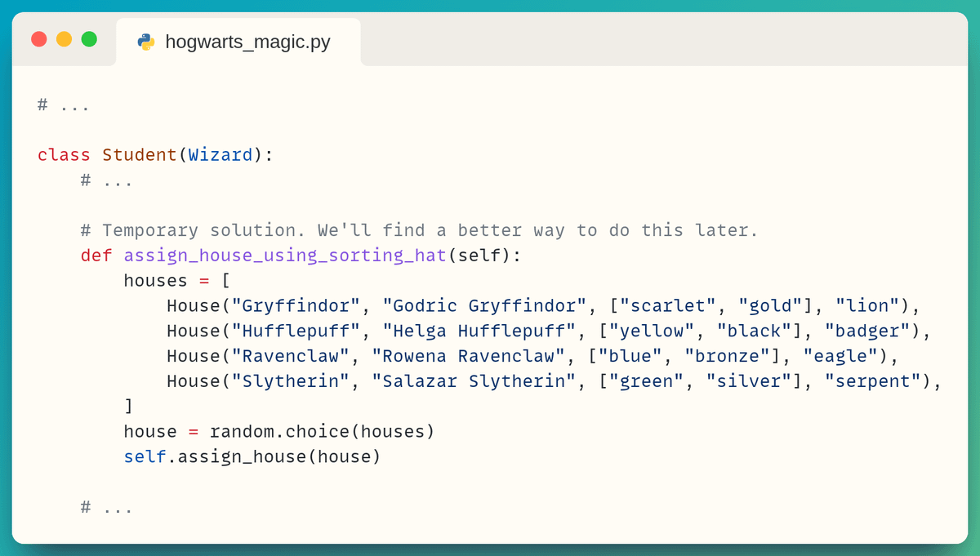Click the "Temporary solution" comment line
This screenshot has height=556, width=980.
click(420, 230)
